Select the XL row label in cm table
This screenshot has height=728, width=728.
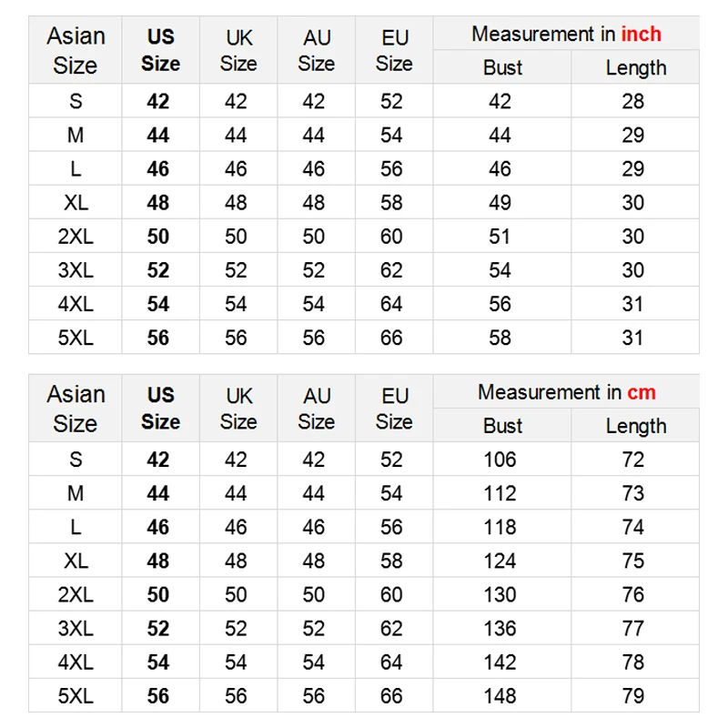pyautogui.click(x=76, y=561)
